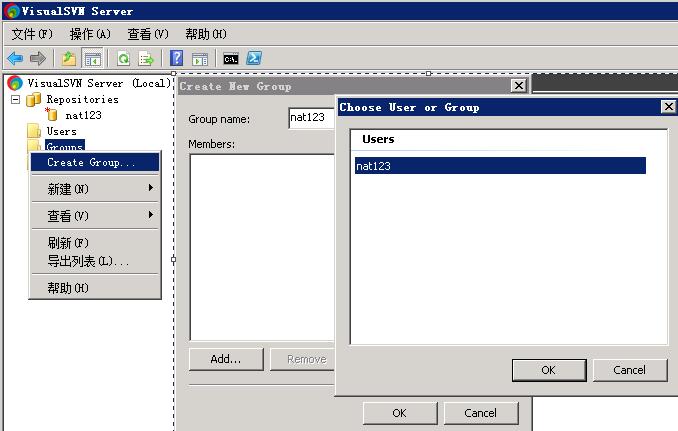This screenshot has height=431, width=678.
Task: Open the 文件(F) menu
Action: tap(31, 34)
